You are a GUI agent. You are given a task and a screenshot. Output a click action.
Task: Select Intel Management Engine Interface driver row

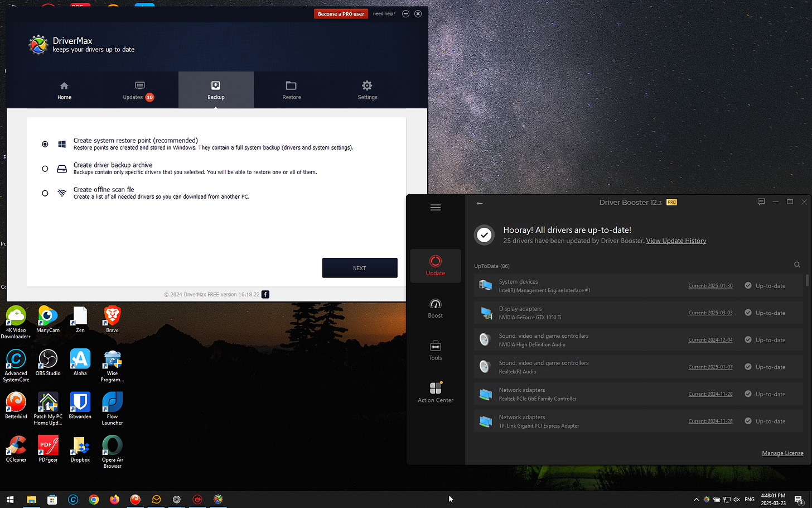click(x=639, y=286)
